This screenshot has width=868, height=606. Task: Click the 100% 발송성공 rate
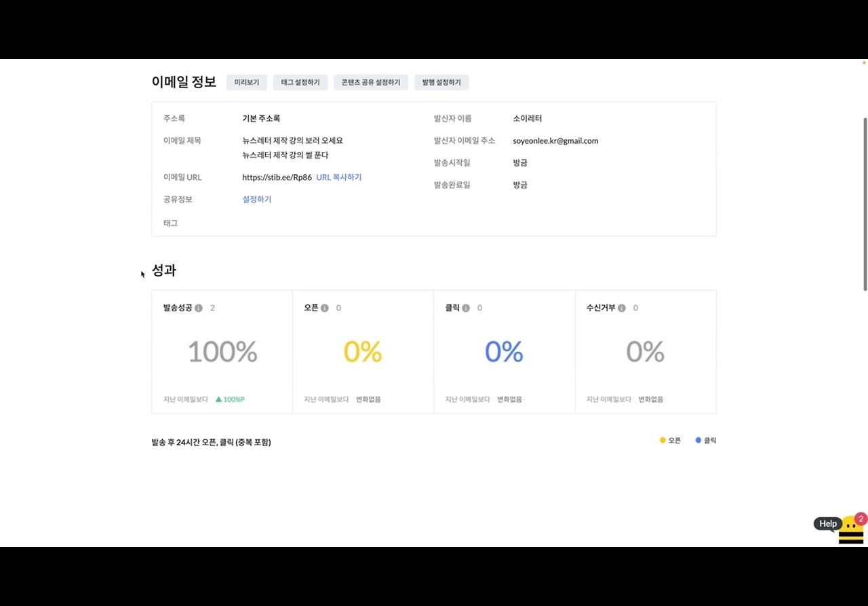[x=222, y=352]
